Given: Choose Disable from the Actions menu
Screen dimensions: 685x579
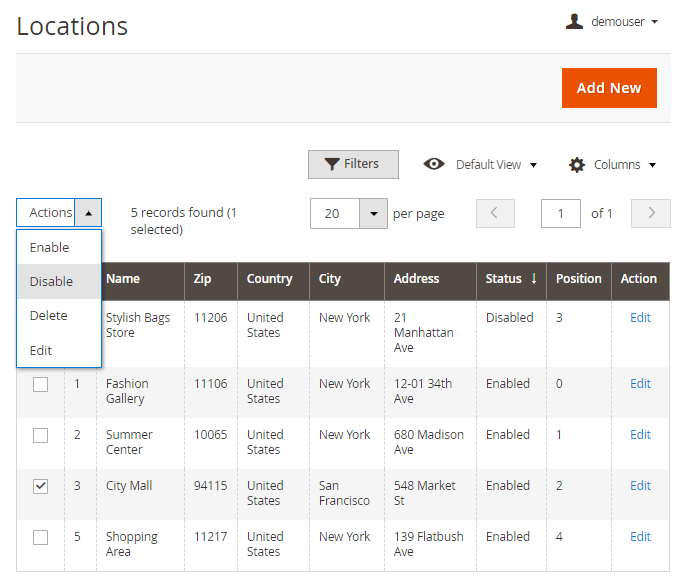Looking at the screenshot, I should tap(51, 282).
